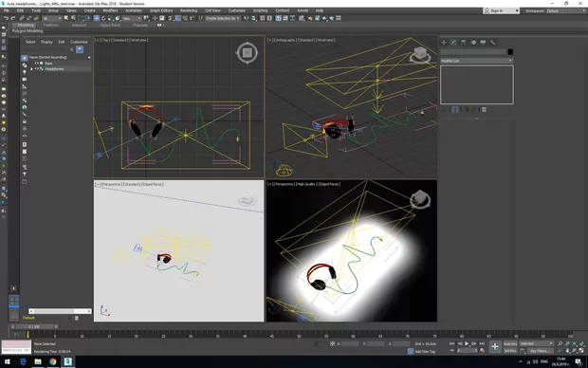This screenshot has width=588, height=368.
Task: Click the Sign In button
Action: tap(502, 10)
